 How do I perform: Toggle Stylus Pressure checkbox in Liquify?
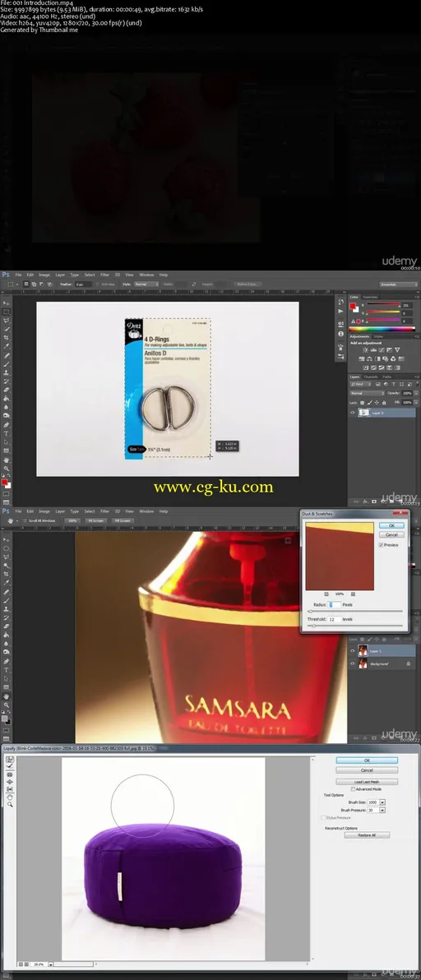[x=323, y=817]
